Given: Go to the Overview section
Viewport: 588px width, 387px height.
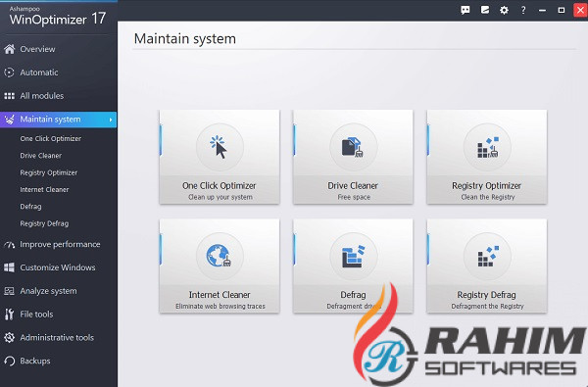Looking at the screenshot, I should point(37,49).
